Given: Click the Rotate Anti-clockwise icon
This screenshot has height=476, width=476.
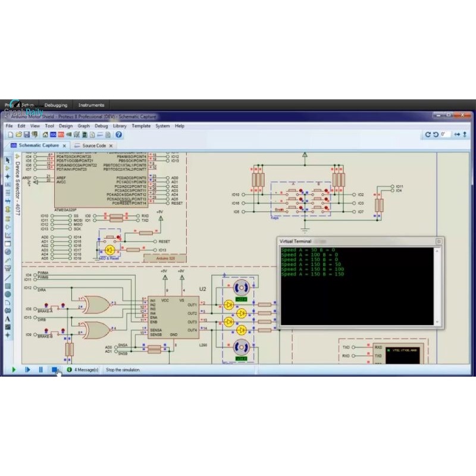Looking at the screenshot, I should click(x=436, y=134).
